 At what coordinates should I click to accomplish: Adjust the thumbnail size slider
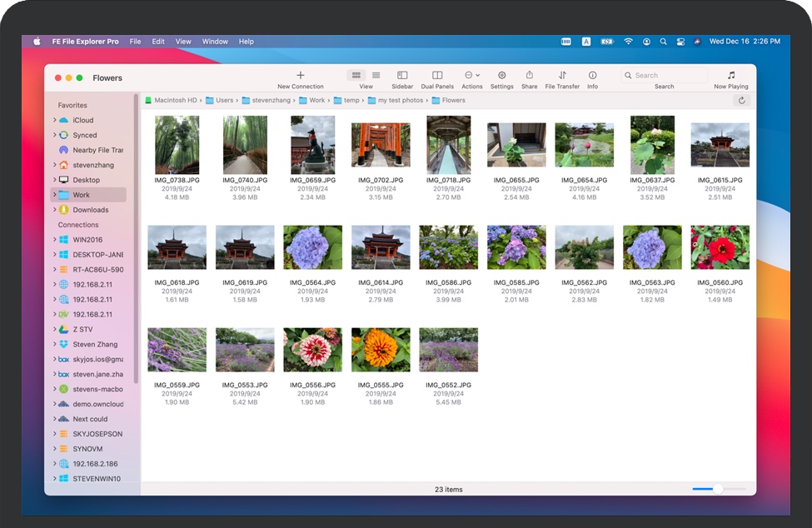tap(718, 489)
